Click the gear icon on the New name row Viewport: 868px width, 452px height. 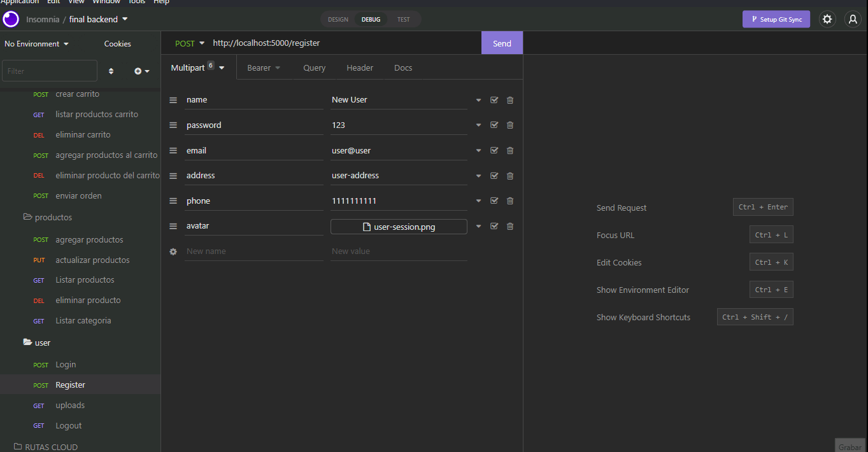pos(173,251)
